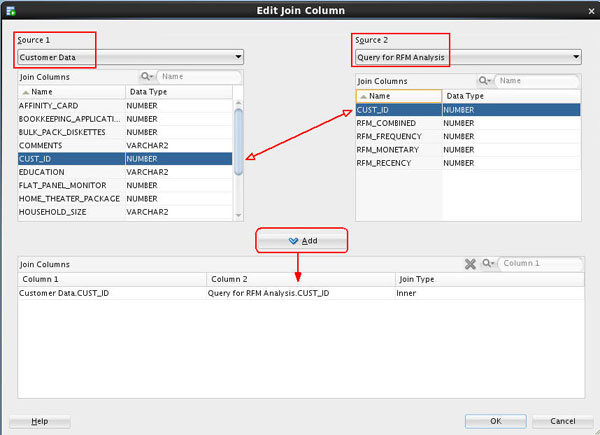Viewport: 600px width, 435px height.
Task: Open the Source 1 Customer Data dropdown
Action: (x=130, y=57)
